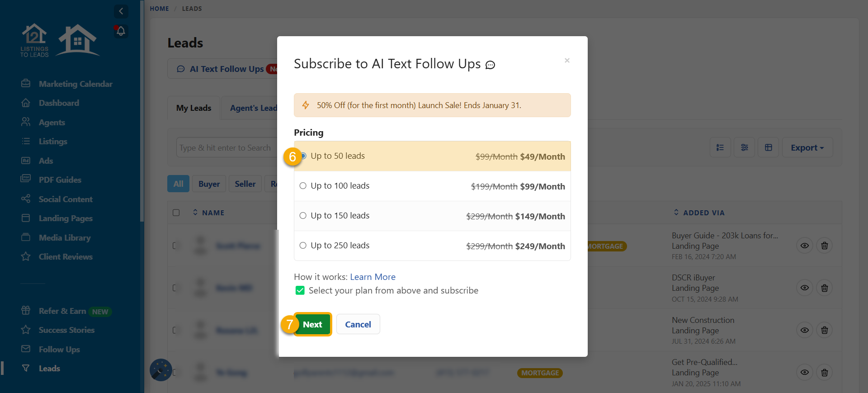Open the Export dropdown
868x393 pixels.
(807, 147)
